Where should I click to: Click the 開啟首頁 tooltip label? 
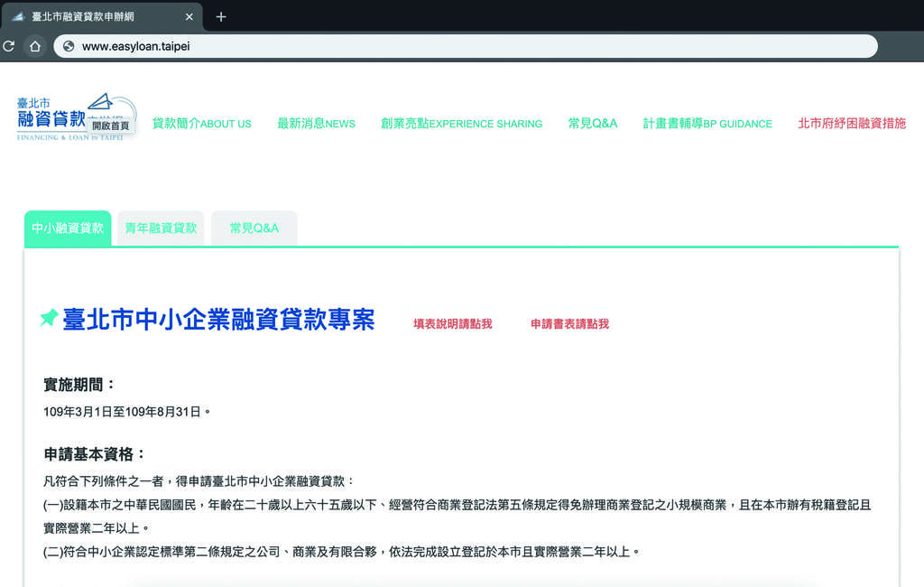point(111,126)
